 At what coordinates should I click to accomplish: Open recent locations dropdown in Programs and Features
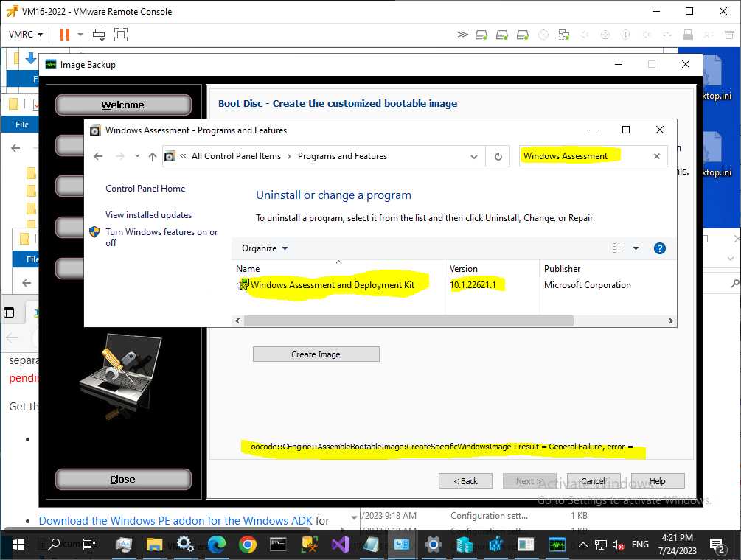(x=137, y=155)
